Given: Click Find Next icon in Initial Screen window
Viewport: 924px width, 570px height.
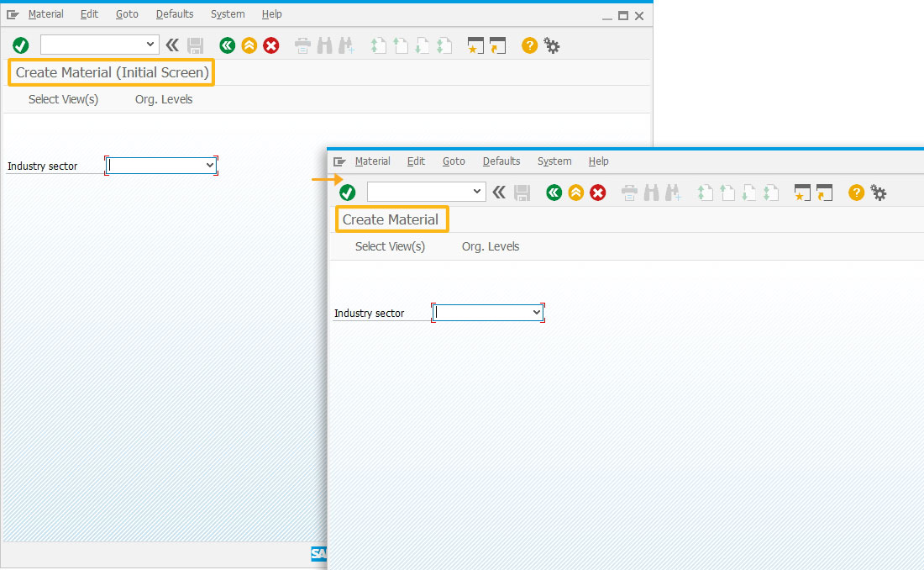Looking at the screenshot, I should pyautogui.click(x=346, y=45).
